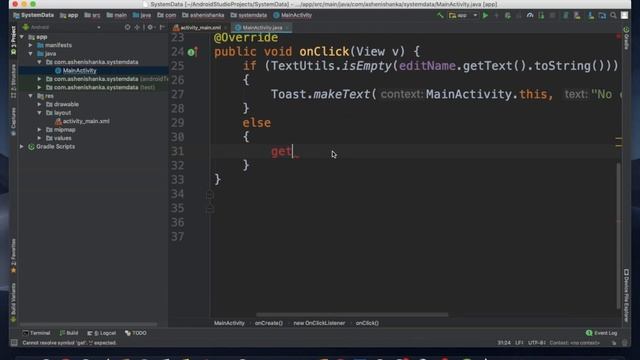Click the 31:24 cursor position indicator
Screen dimensions: 640x360
coord(504,343)
